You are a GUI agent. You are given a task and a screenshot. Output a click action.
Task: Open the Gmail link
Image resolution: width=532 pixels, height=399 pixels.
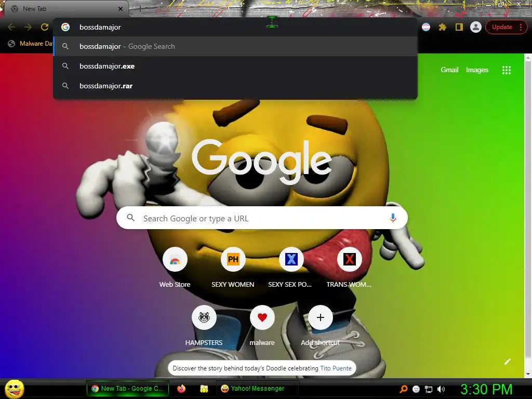pyautogui.click(x=449, y=70)
